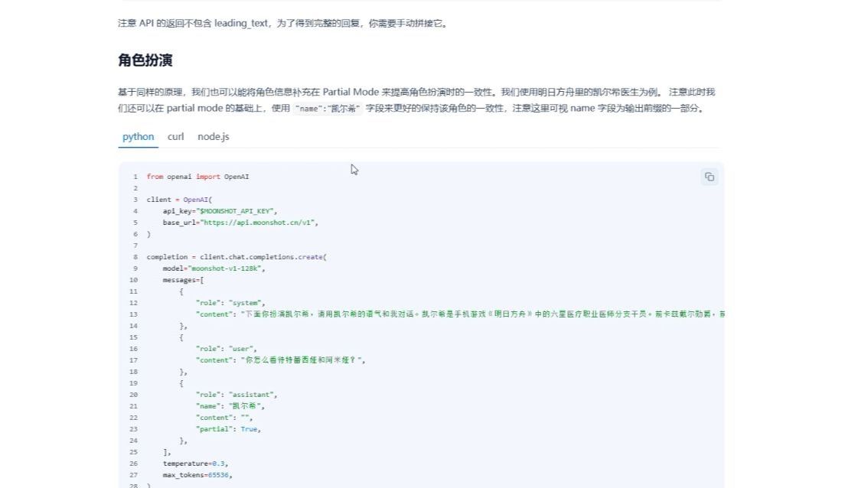Click the sentence mentioning leading_text
The height and width of the screenshot is (488, 868).
(x=283, y=23)
